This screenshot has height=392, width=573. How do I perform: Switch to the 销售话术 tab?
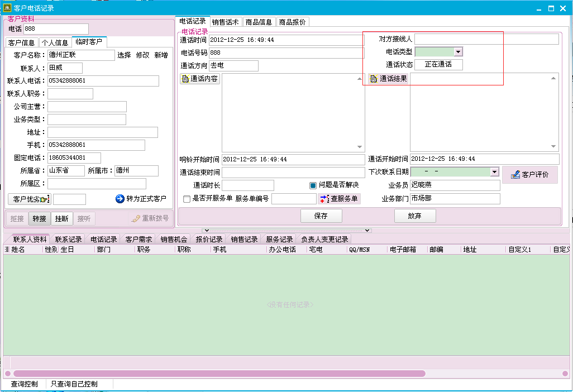click(225, 22)
